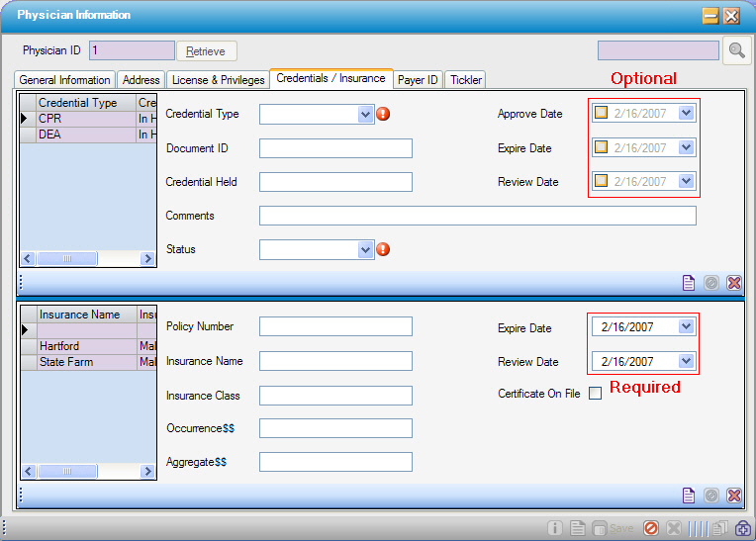The width and height of the screenshot is (756, 541).
Task: Click the blue medical kit icon
Action: (x=743, y=528)
